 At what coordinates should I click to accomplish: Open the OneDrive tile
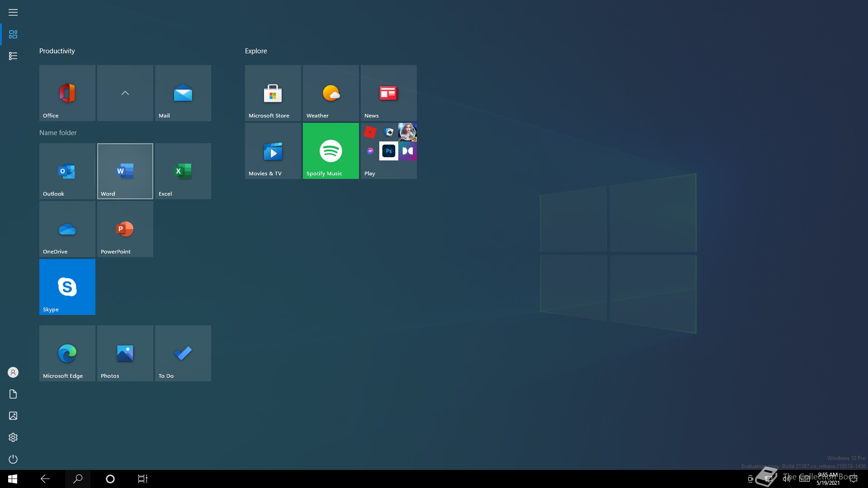(67, 229)
